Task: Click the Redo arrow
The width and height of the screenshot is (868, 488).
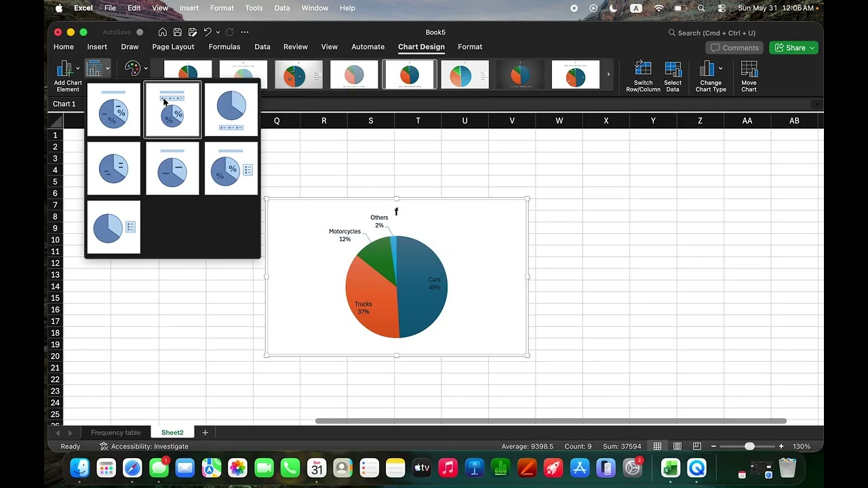Action: (230, 32)
